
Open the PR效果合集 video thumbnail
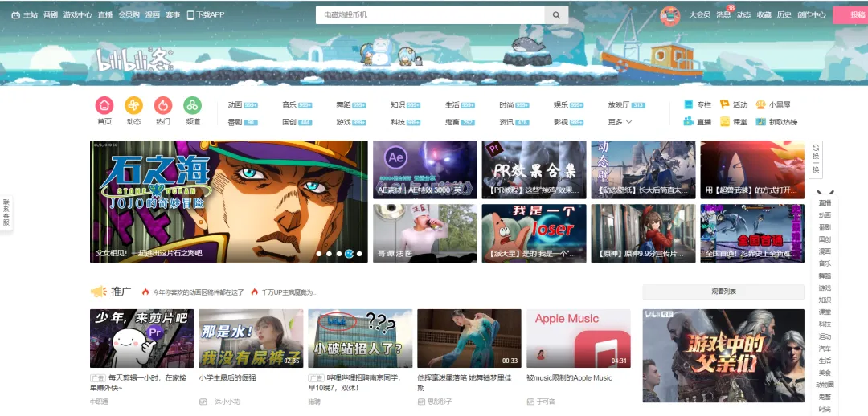[534, 169]
